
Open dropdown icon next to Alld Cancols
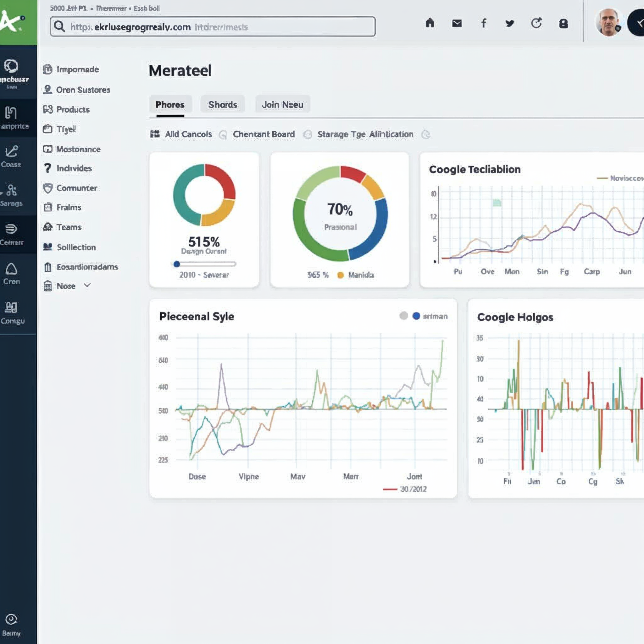223,135
